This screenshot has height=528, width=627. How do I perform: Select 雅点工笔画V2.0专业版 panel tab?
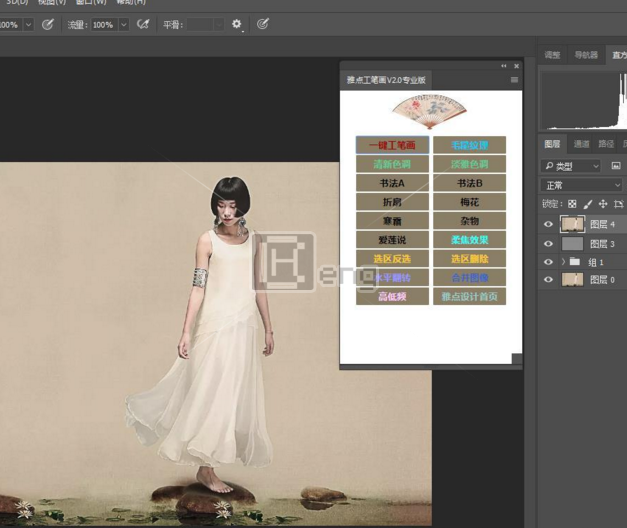point(386,80)
